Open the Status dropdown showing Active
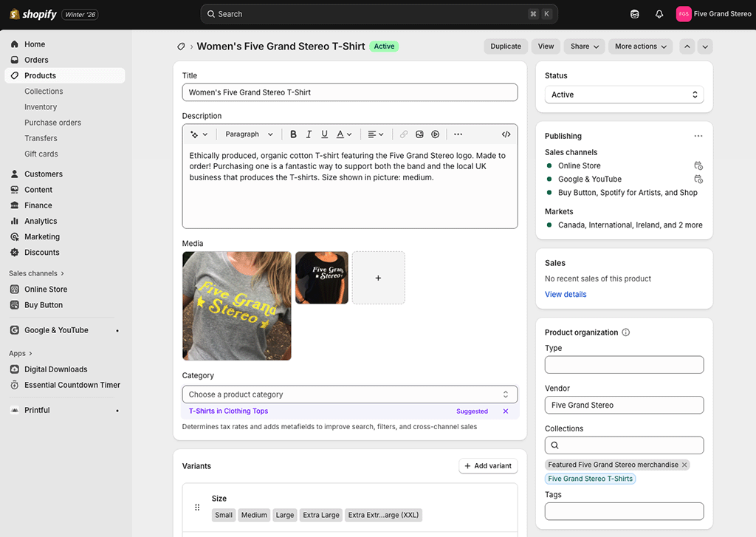756x537 pixels. tap(624, 95)
